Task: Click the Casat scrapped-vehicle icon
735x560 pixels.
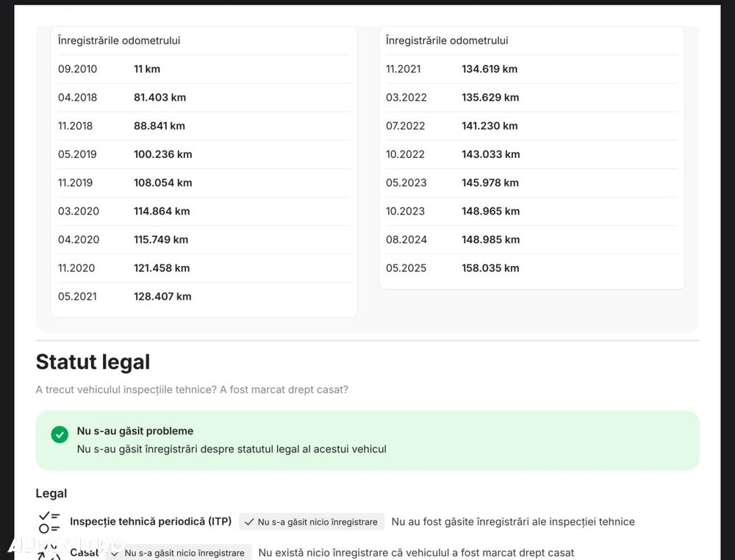Action: point(49,552)
